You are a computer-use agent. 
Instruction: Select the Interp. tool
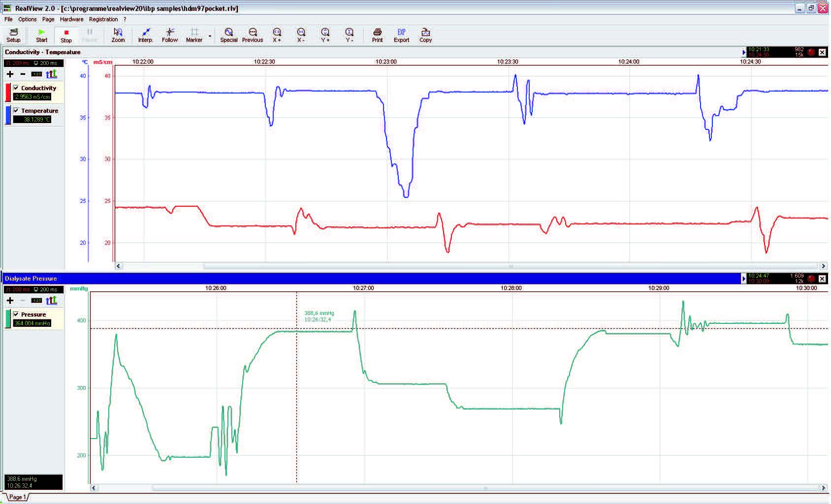tap(146, 35)
